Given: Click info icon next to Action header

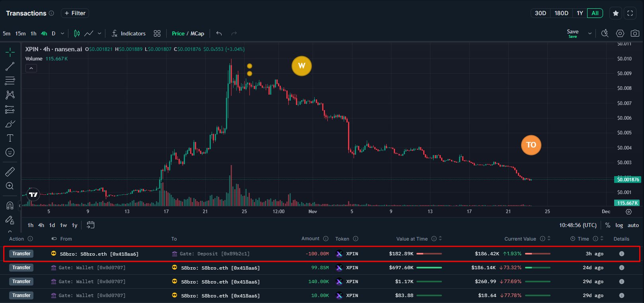Looking at the screenshot, I should coord(30,239).
